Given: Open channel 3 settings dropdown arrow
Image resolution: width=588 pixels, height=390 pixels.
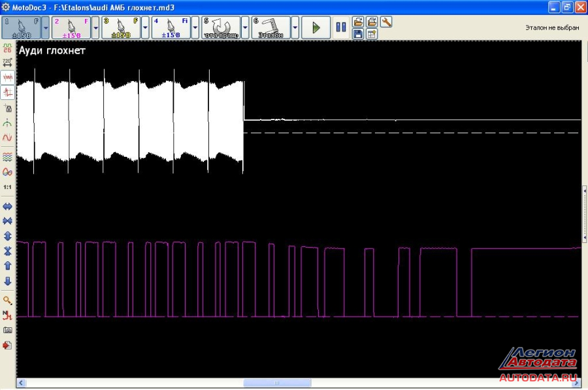Looking at the screenshot, I should (145, 27).
